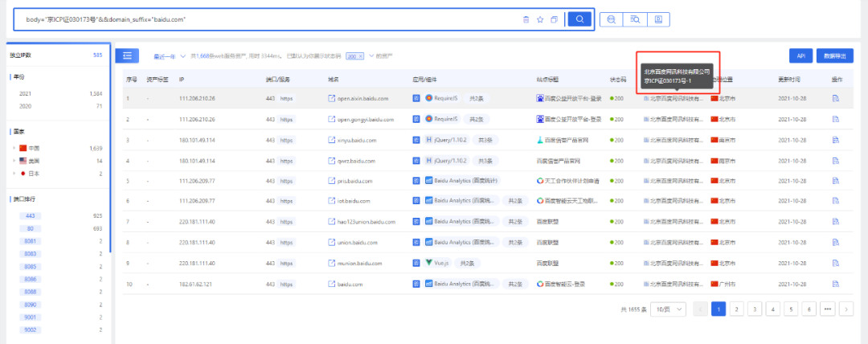Expand 共2条 in the baidu.com row
The image size is (868, 344).
tap(515, 285)
